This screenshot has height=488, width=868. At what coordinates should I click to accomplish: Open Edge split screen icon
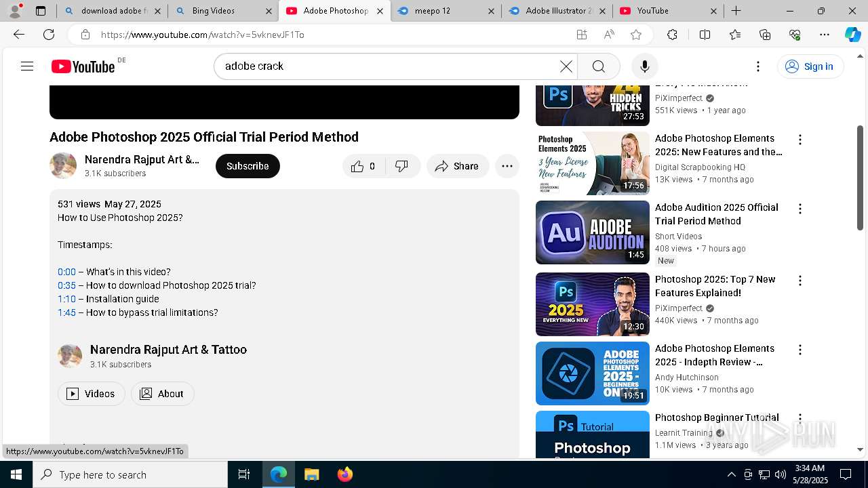705,35
